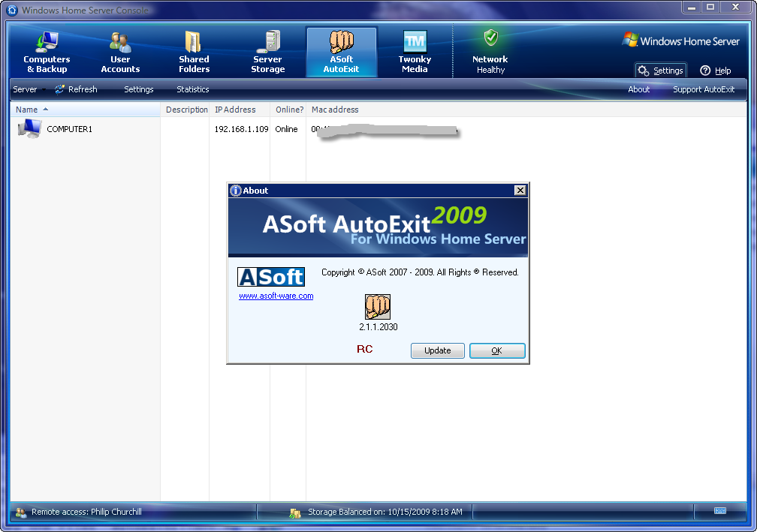Click the About dialog info icon

click(x=236, y=191)
